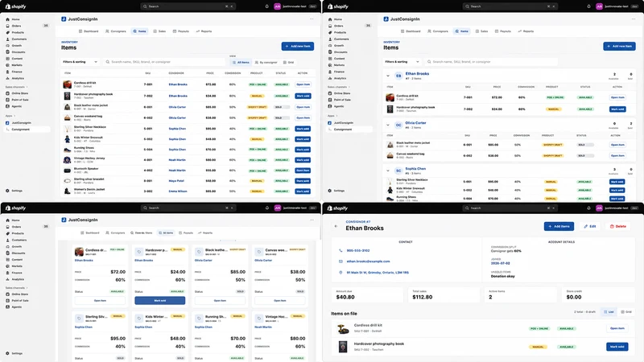Mark Hardcover photography book sold in top-left list
644x362 pixels.
303,96
